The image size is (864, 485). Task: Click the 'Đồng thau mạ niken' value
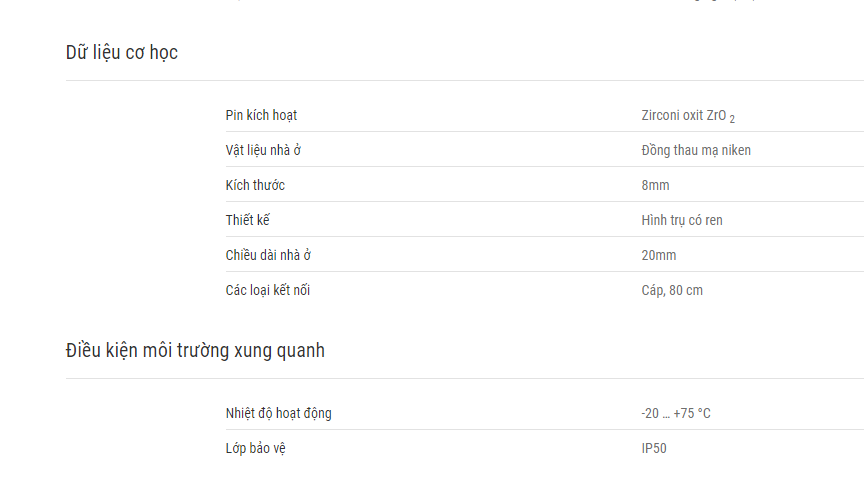(696, 150)
